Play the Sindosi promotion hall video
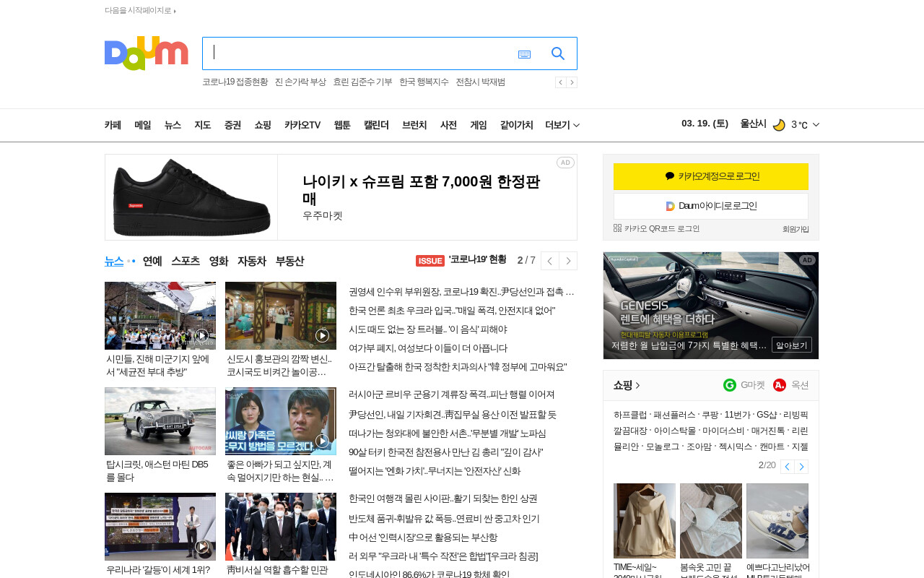Screen dimensions: 924x578 click(323, 335)
